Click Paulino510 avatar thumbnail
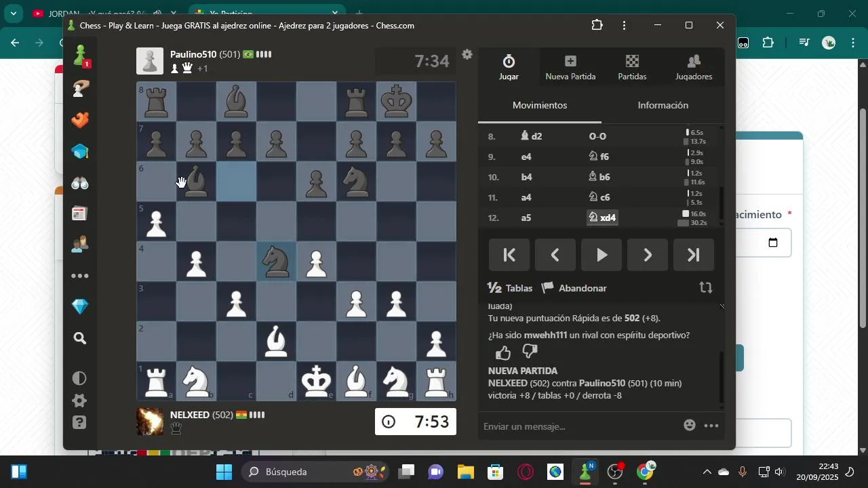The width and height of the screenshot is (868, 488). tap(150, 61)
